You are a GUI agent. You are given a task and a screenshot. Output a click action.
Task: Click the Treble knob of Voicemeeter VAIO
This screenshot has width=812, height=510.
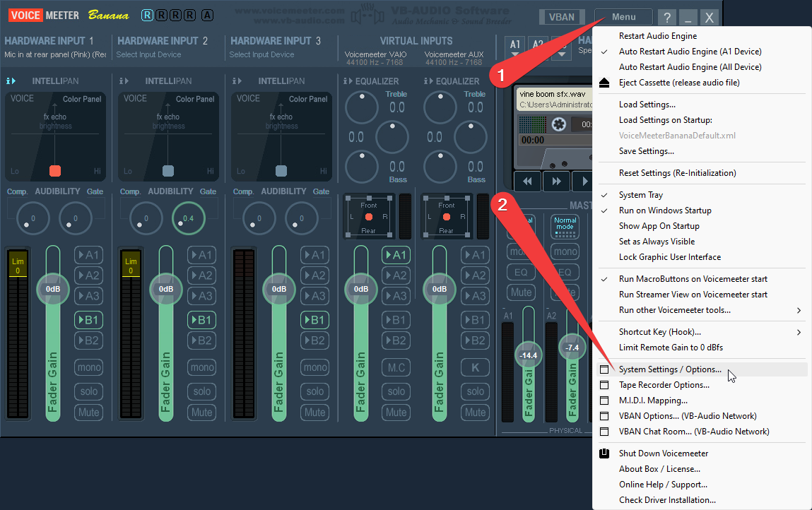tap(361, 107)
